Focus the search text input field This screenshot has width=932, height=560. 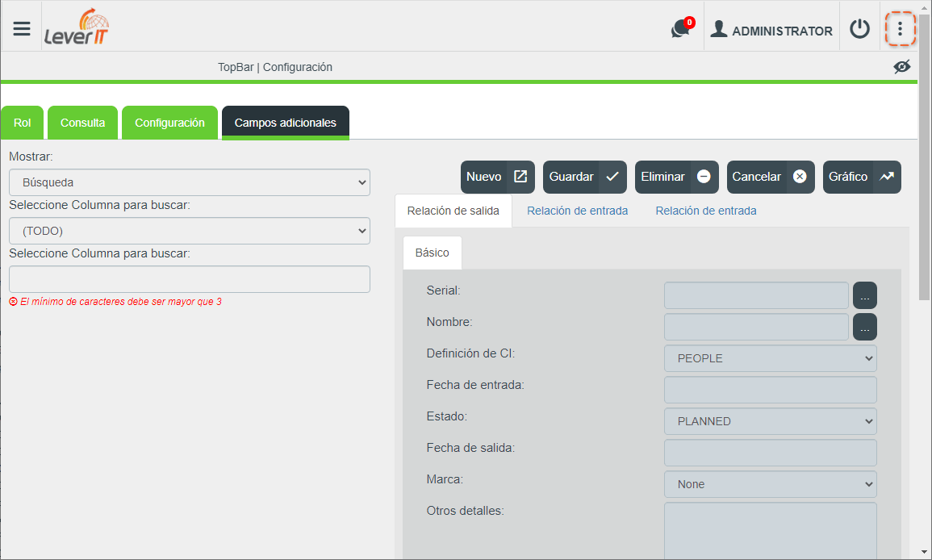[x=190, y=279]
